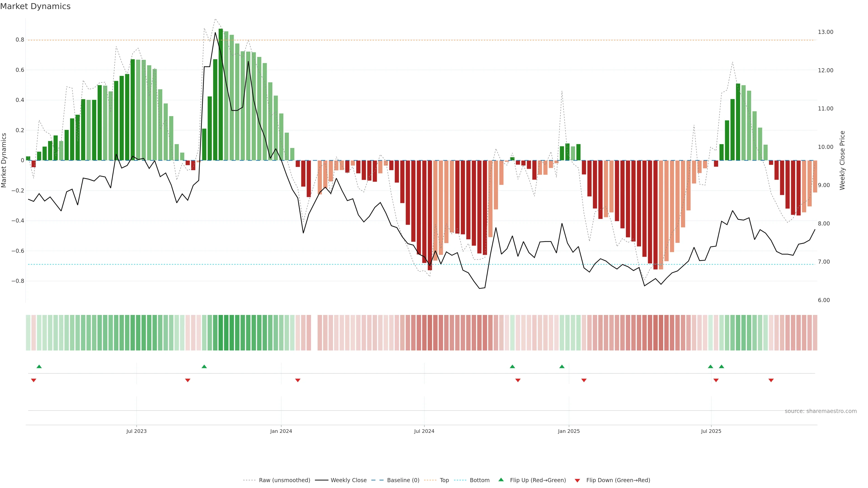Click the leftmost green flip-up marker
Screen dimensions: 868x488
pyautogui.click(x=39, y=366)
